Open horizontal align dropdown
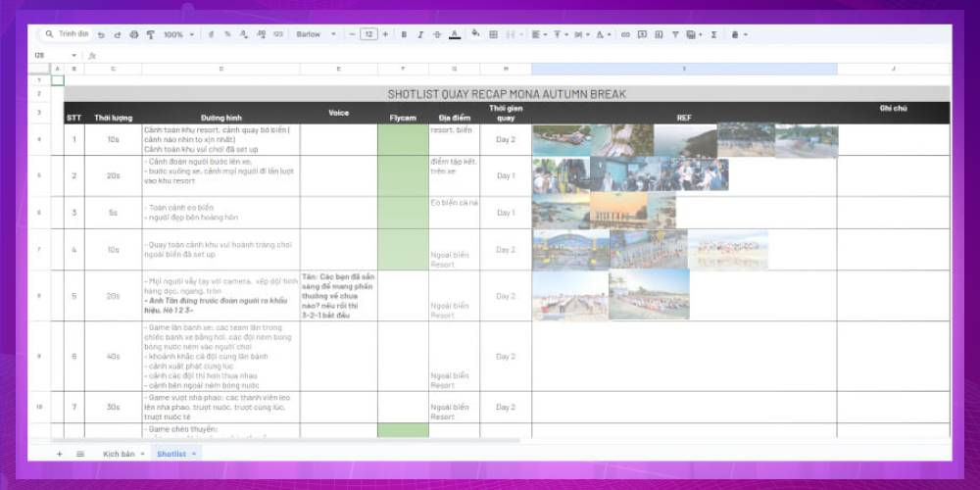 539,34
